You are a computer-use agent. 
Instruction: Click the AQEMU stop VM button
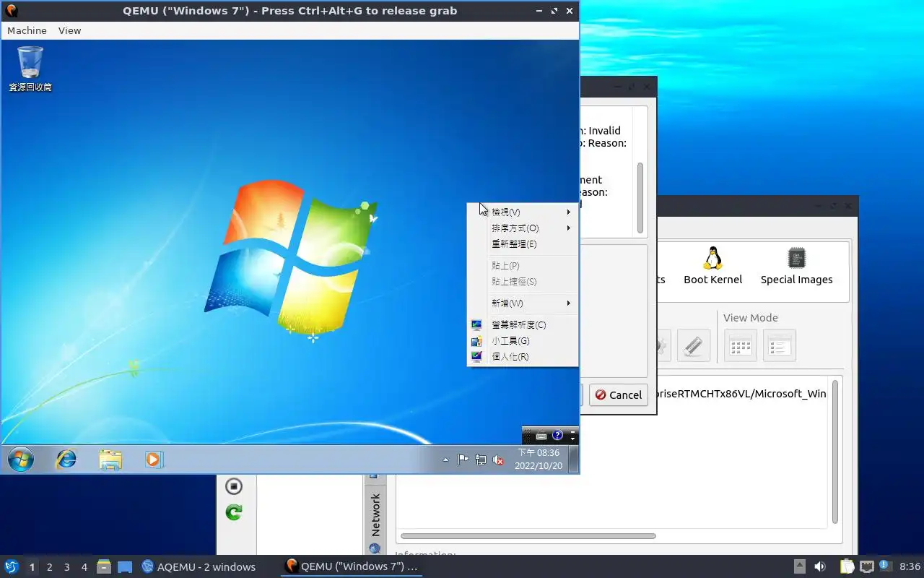tap(233, 486)
